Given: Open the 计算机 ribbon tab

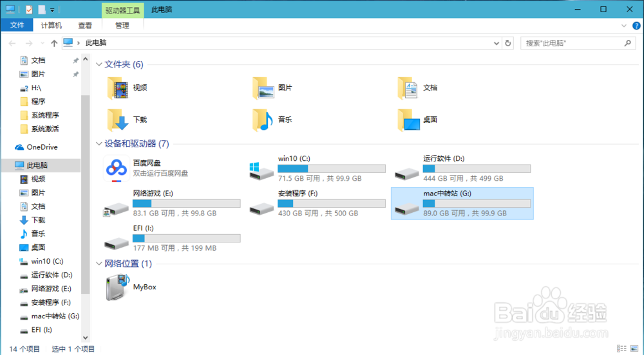Looking at the screenshot, I should [x=52, y=26].
